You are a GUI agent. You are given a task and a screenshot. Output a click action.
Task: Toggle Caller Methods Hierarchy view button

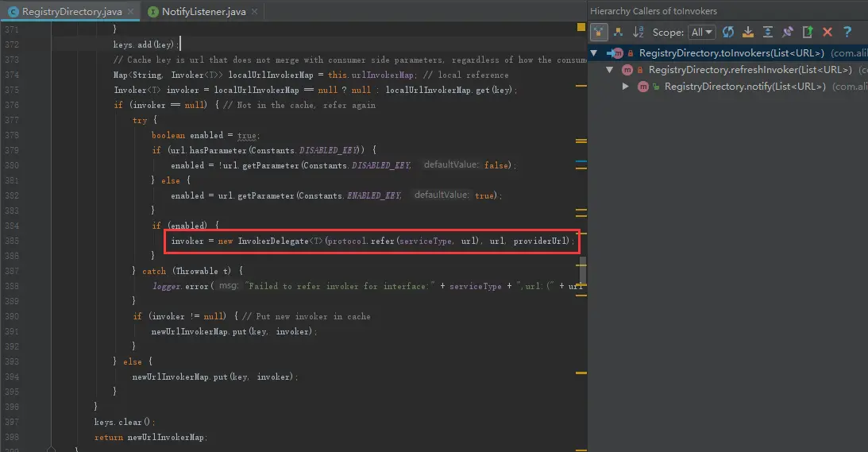tap(599, 32)
